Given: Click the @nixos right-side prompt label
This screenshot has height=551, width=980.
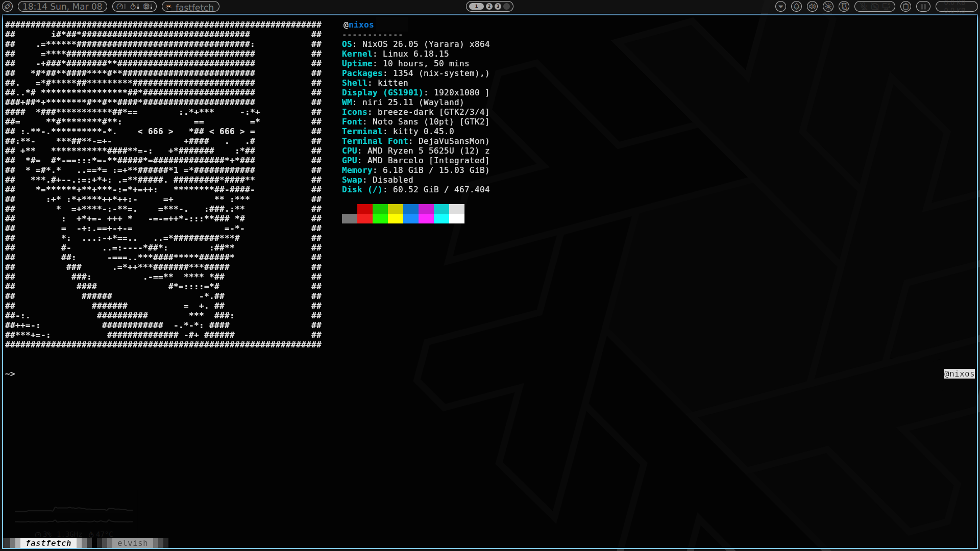Looking at the screenshot, I should [x=959, y=374].
